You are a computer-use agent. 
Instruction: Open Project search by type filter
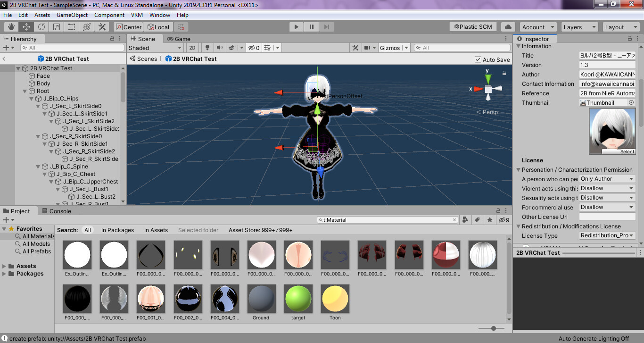pyautogui.click(x=465, y=220)
